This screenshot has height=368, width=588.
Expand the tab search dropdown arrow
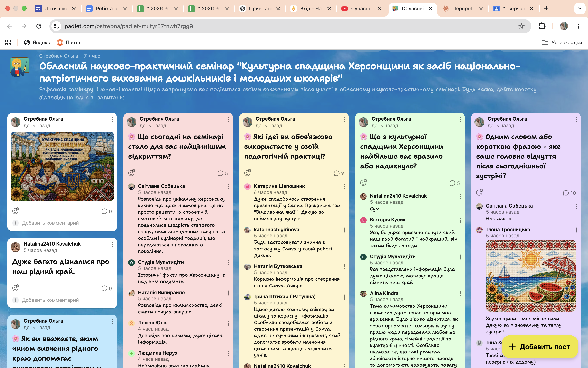coord(580,9)
